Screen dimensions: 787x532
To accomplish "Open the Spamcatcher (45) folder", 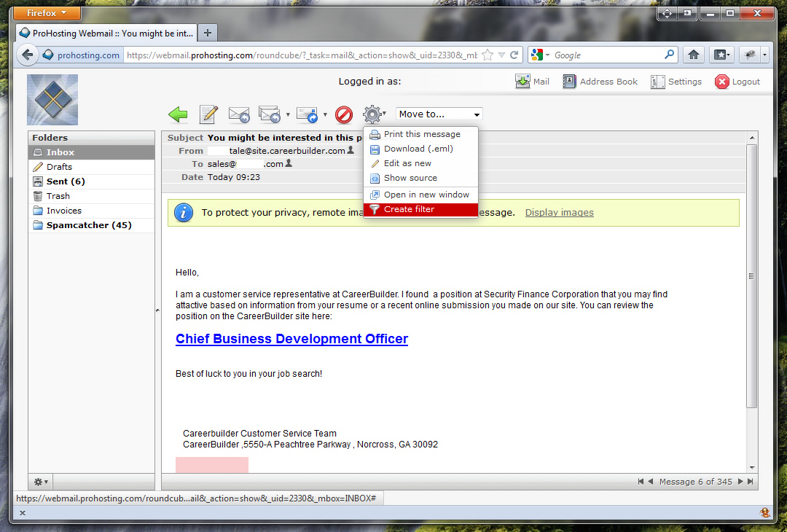I will [x=91, y=225].
